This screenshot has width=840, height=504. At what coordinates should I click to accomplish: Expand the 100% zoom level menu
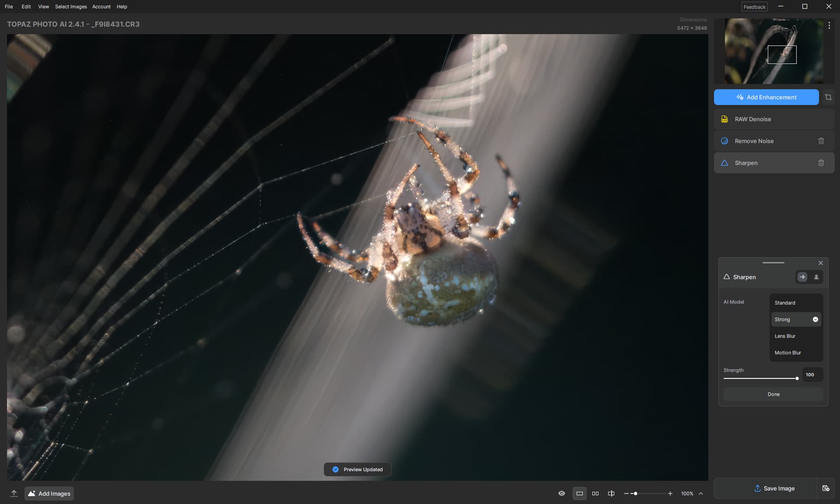click(x=701, y=493)
